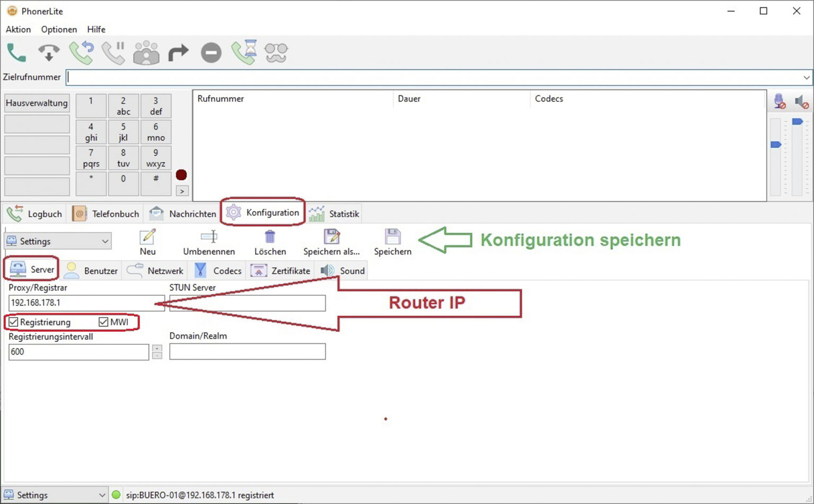Click the hang up phone icon
814x504 pixels.
click(x=49, y=52)
